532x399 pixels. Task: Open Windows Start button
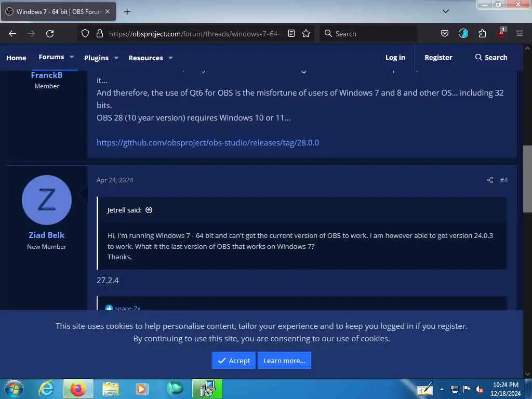(x=14, y=389)
